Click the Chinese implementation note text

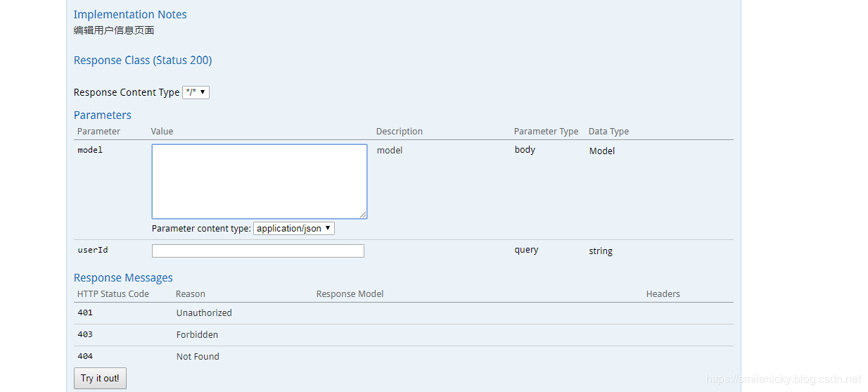coord(114,30)
